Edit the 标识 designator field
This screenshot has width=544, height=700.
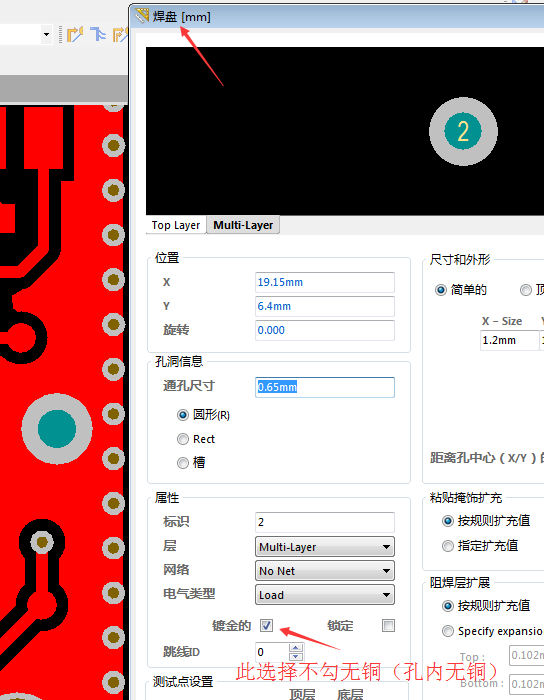tap(324, 522)
